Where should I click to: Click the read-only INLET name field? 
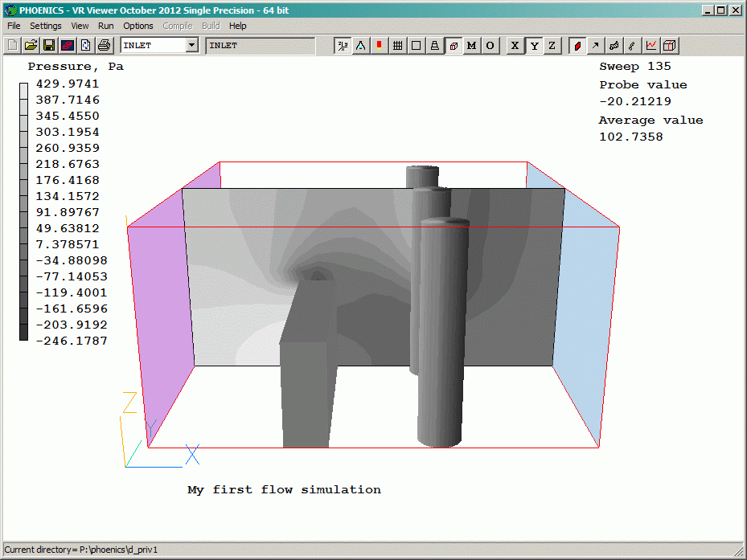[x=260, y=46]
